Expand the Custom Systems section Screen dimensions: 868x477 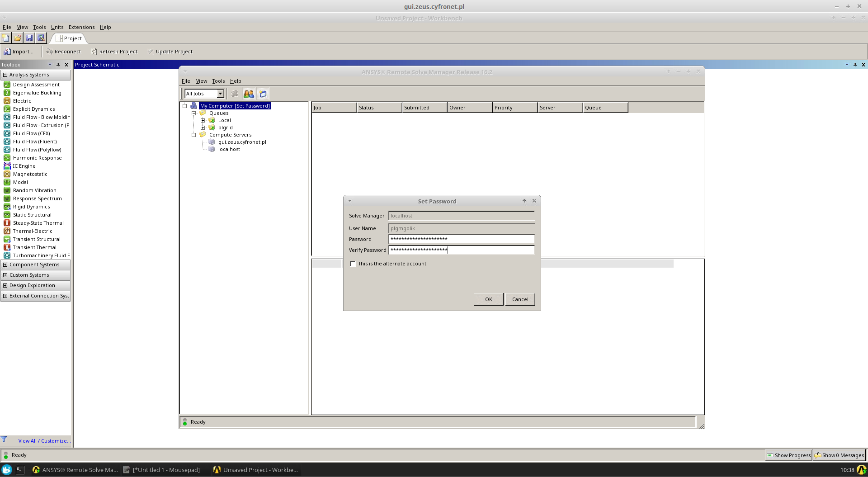coord(5,275)
